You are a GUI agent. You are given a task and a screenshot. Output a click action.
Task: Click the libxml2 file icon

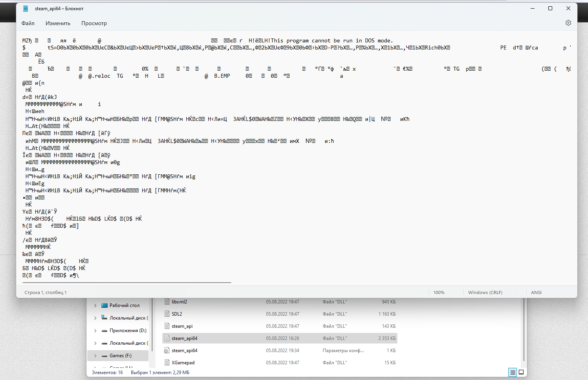point(167,302)
